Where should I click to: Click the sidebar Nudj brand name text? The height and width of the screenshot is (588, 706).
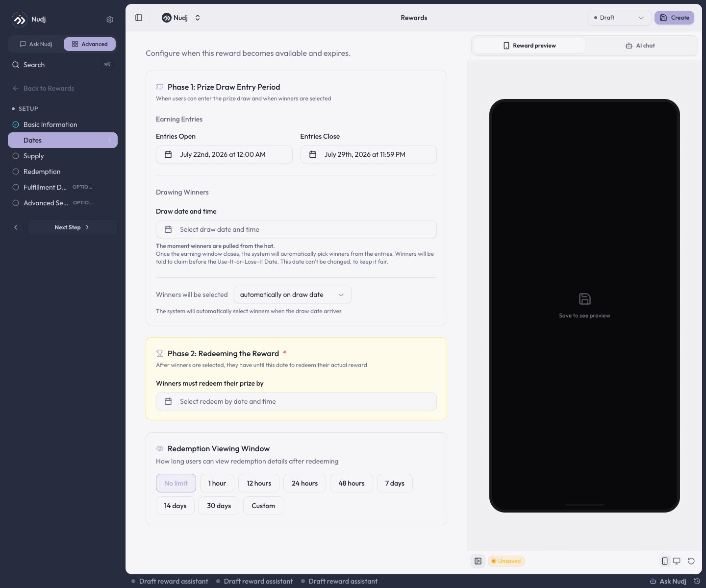(38, 19)
